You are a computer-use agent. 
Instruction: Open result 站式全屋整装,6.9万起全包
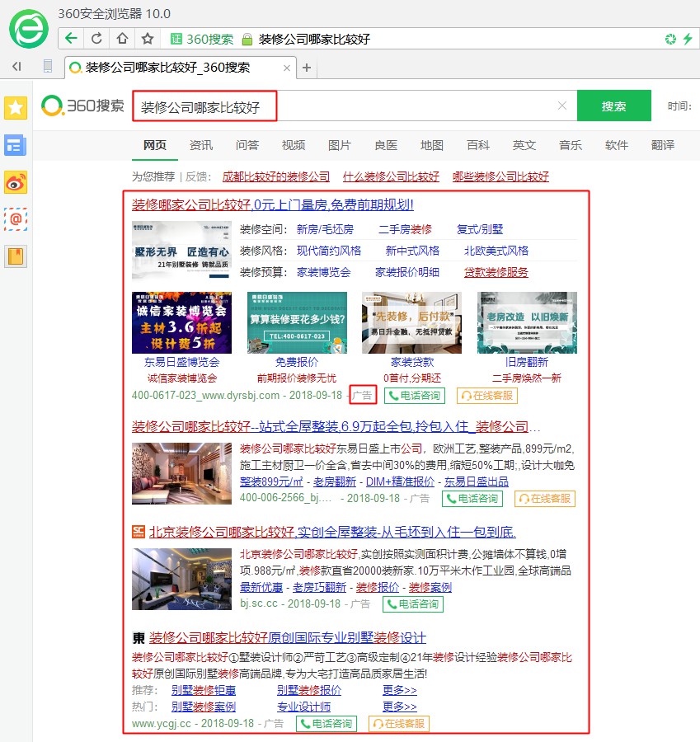pos(336,427)
